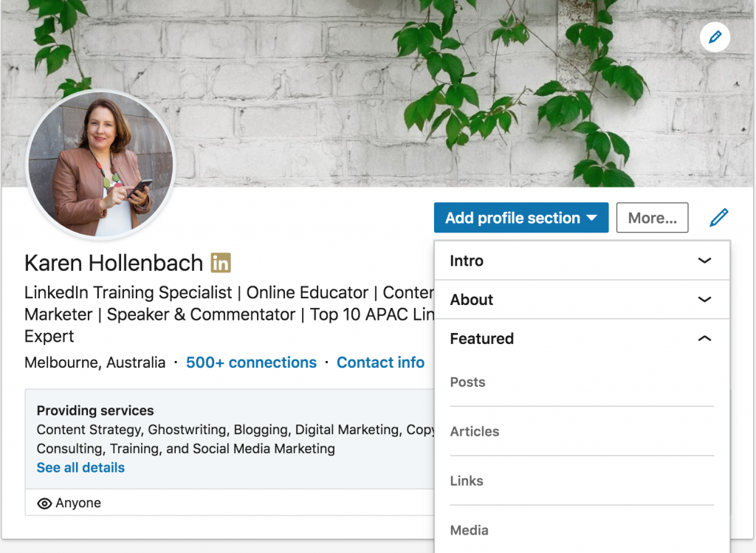
Task: Click the More... button
Action: pyautogui.click(x=651, y=218)
